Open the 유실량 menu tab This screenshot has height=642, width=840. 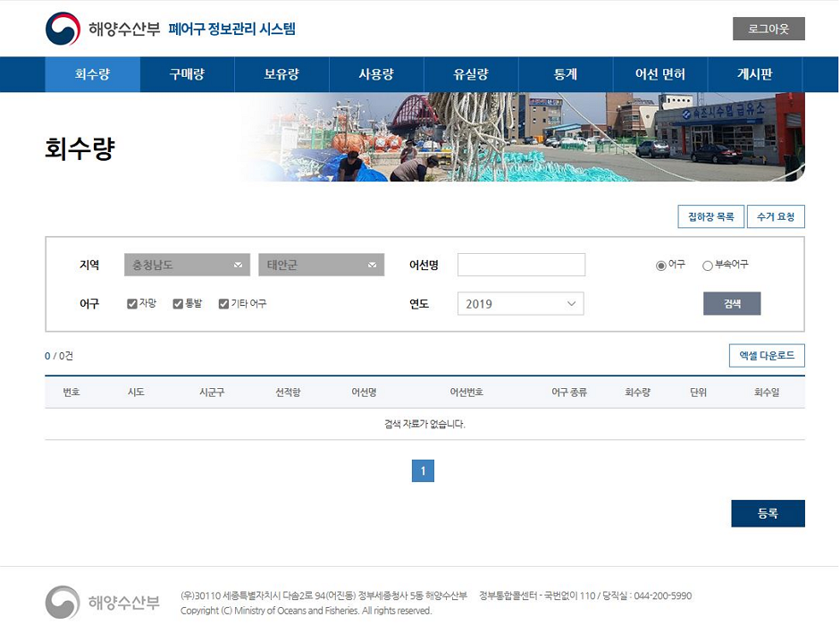coord(471,74)
